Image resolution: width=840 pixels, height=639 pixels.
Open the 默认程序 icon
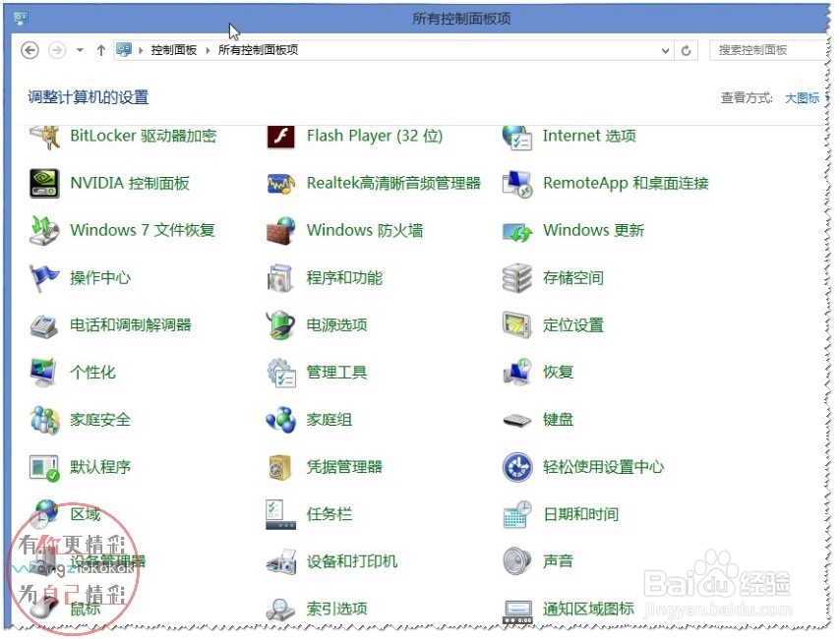pyautogui.click(x=44, y=467)
